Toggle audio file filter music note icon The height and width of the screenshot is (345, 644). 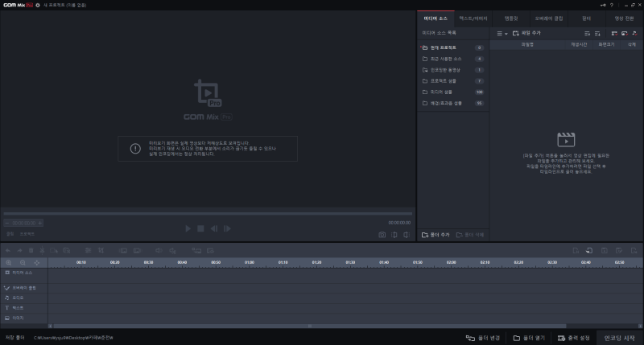click(x=634, y=33)
